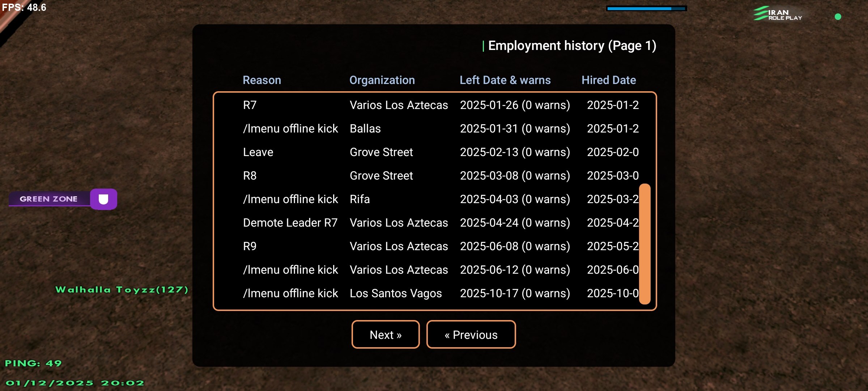Click the Iran Role Play logo

pos(778,14)
